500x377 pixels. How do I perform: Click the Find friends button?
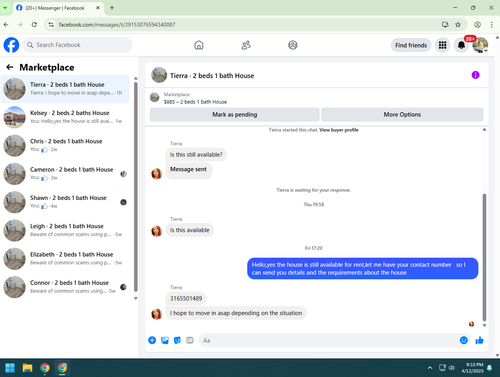tap(411, 45)
